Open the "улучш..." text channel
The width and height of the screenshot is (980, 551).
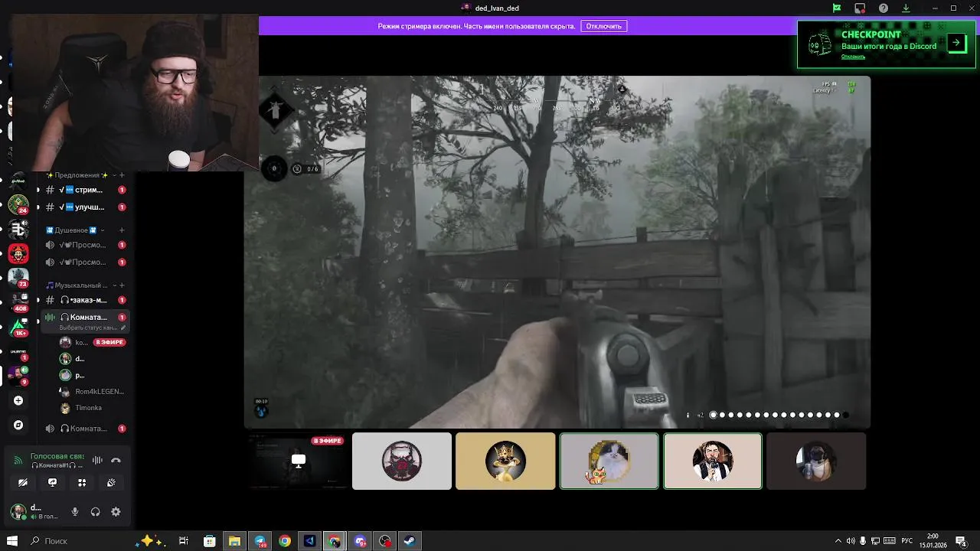pos(84,207)
